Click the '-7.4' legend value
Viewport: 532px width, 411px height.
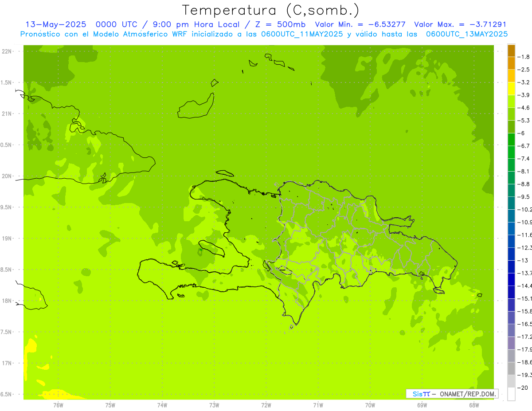[x=524, y=159]
